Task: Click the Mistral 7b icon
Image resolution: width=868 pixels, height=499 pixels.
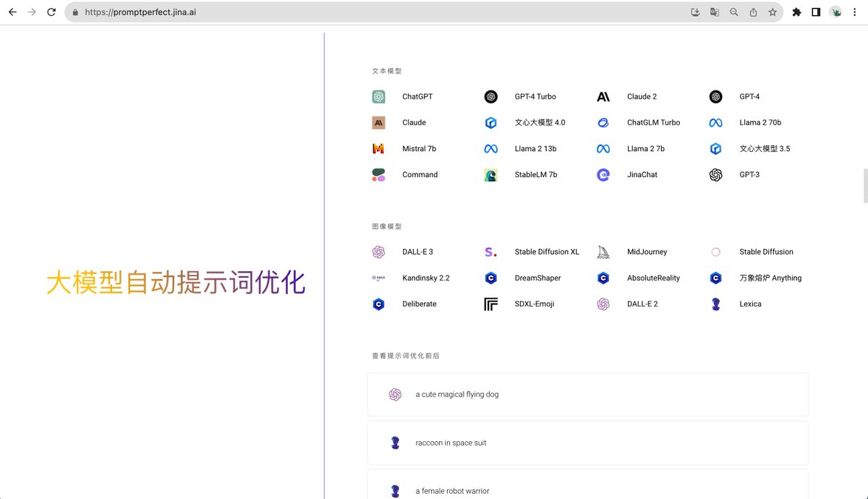Action: click(x=378, y=149)
